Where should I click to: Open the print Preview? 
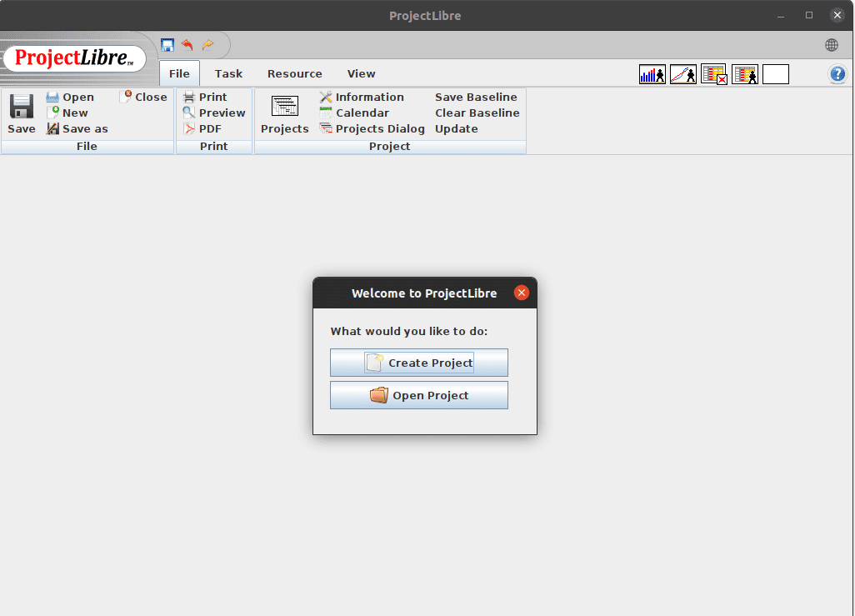[214, 113]
